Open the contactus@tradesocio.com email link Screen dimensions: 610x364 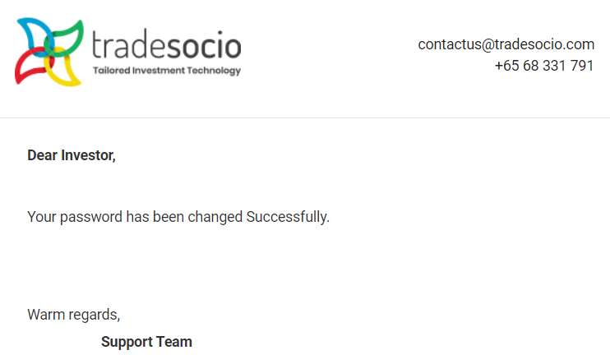click(506, 44)
